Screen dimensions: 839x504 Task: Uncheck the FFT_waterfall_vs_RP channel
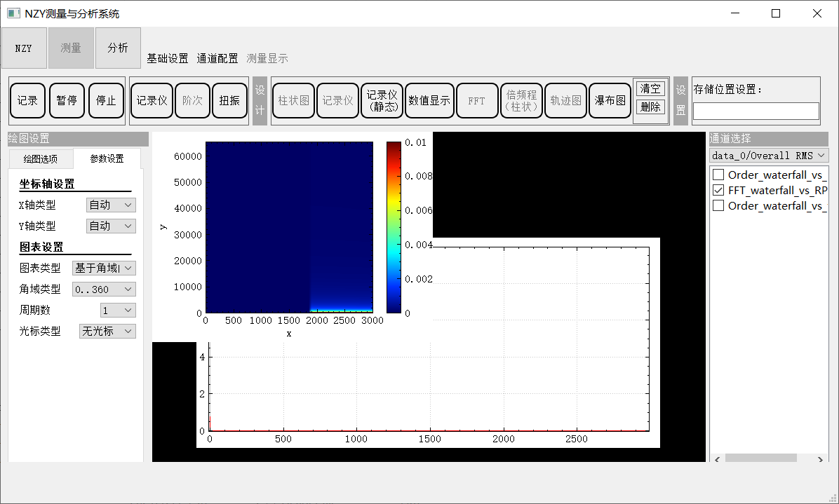(718, 190)
